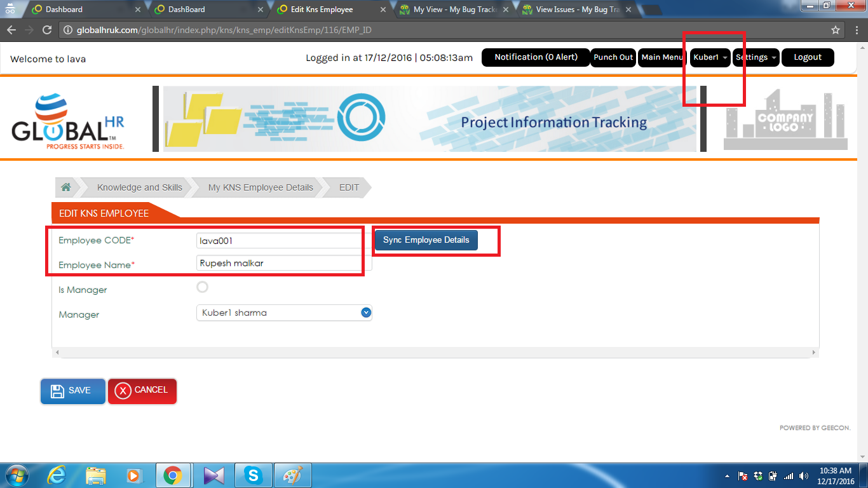This screenshot has height=488, width=868.
Task: Open the Paint app in taskbar
Action: 292,475
